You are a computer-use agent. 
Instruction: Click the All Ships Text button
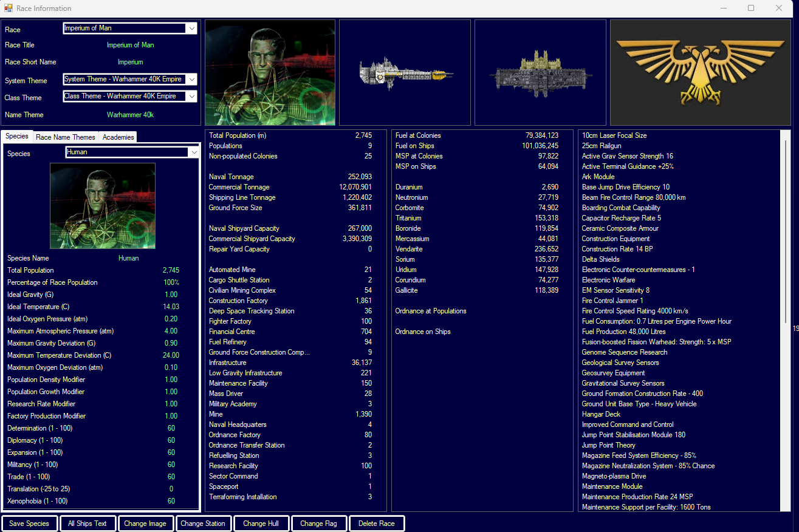pos(87,523)
